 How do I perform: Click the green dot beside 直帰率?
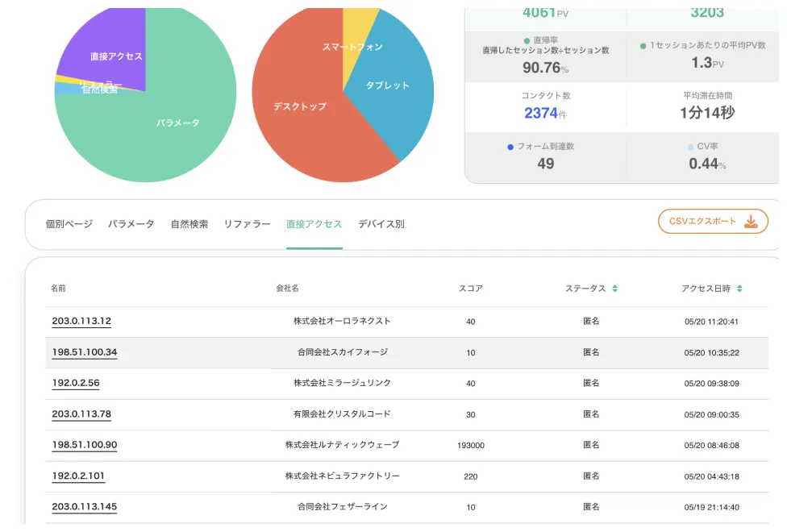[527, 40]
